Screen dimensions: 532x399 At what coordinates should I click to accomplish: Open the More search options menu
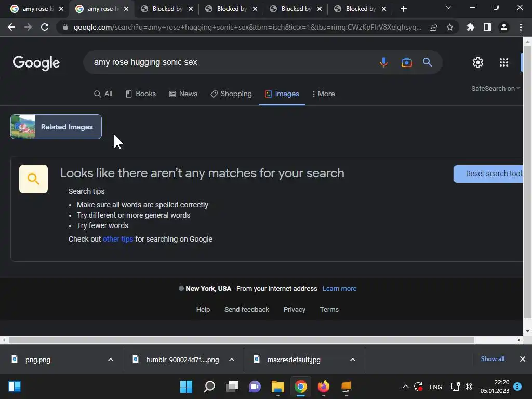(323, 94)
